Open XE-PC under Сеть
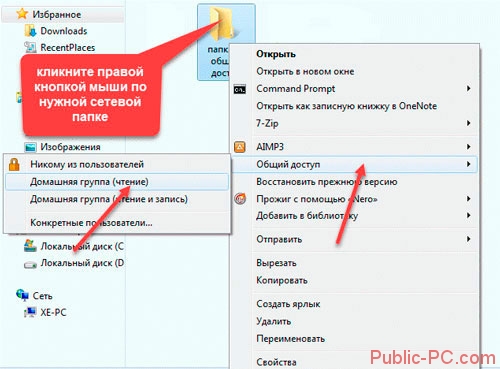Viewport: 500px width, 369px height. (53, 312)
